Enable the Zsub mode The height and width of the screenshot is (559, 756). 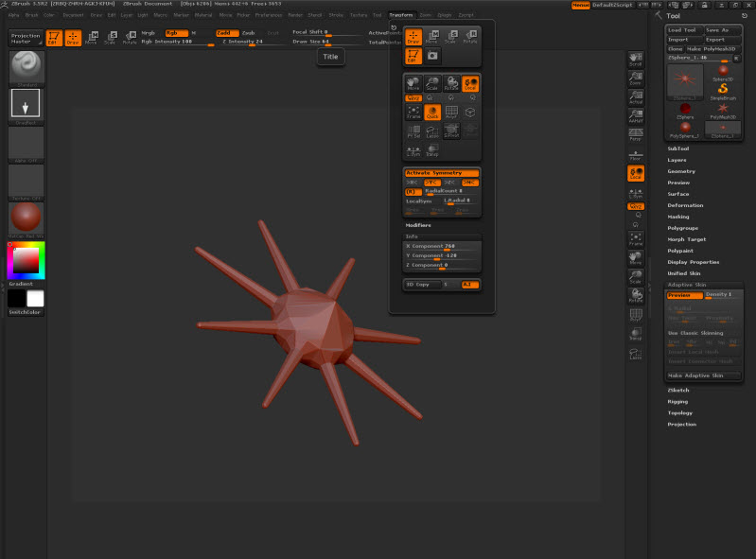coord(250,33)
